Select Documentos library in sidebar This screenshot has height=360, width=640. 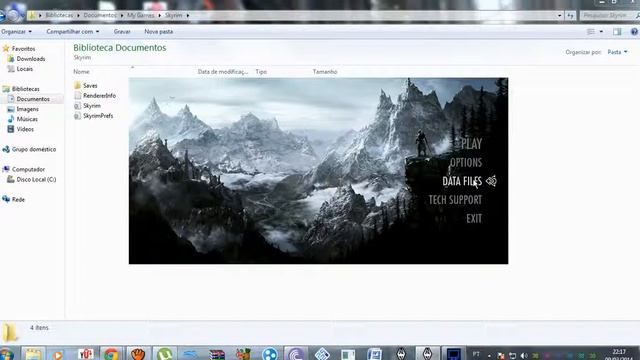[29, 99]
